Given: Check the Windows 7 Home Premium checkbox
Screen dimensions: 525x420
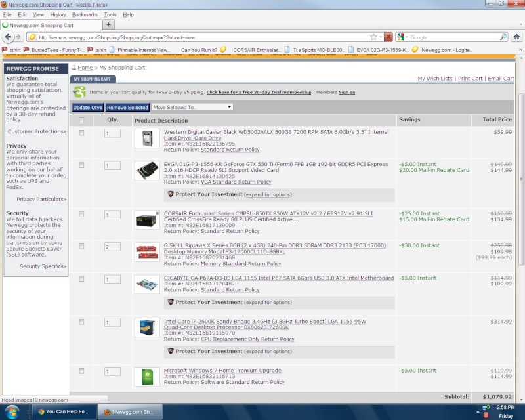Looking at the screenshot, I should click(81, 371).
